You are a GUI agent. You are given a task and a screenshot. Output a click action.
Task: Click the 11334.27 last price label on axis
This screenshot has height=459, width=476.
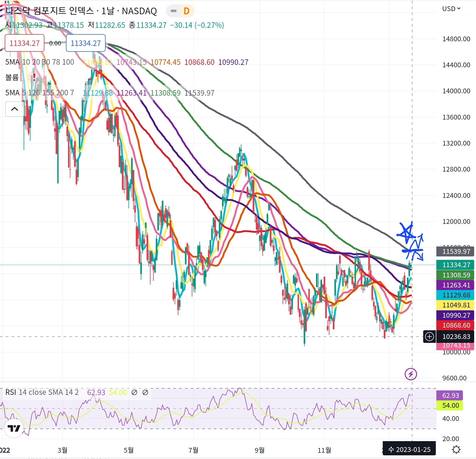click(455, 265)
